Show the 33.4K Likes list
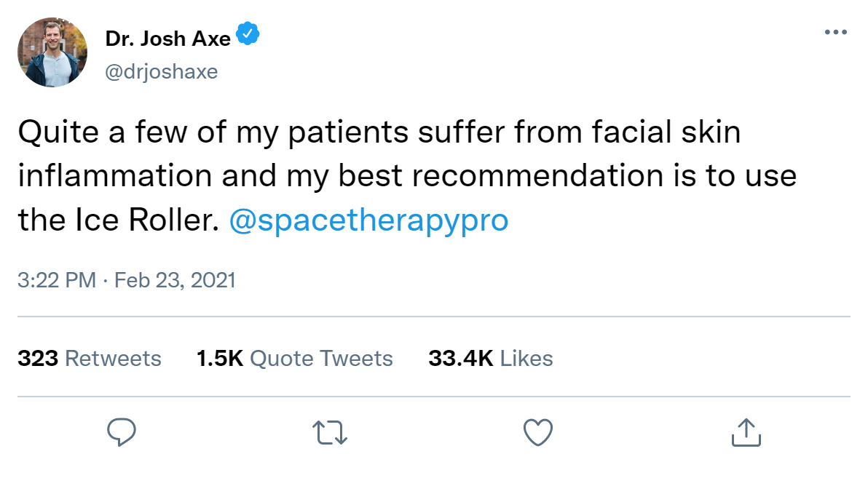 [491, 359]
